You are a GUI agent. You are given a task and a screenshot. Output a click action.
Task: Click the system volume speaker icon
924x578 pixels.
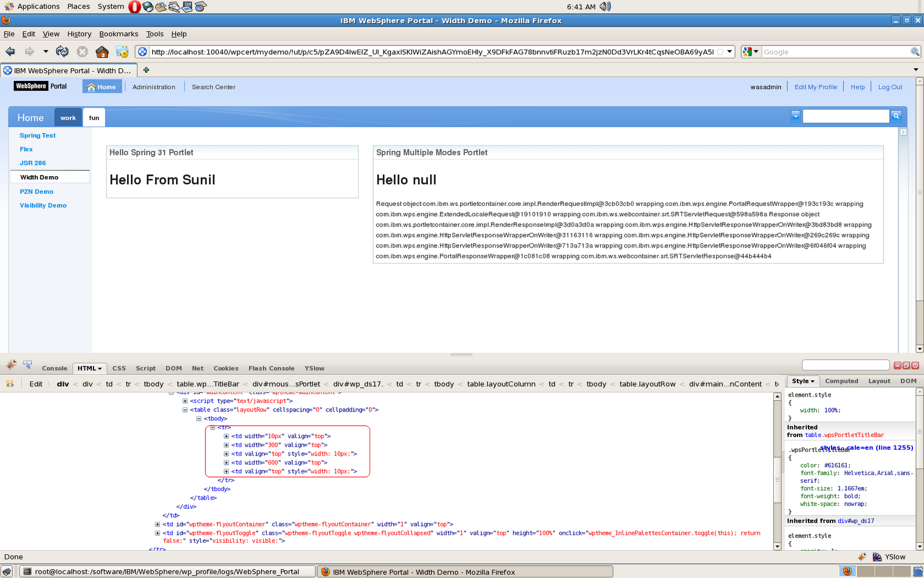pyautogui.click(x=605, y=6)
